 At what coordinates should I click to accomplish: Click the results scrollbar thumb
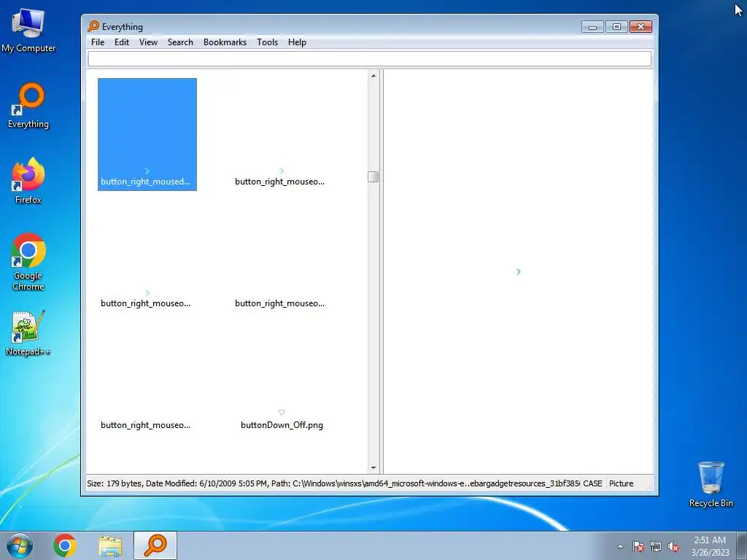coord(373,176)
